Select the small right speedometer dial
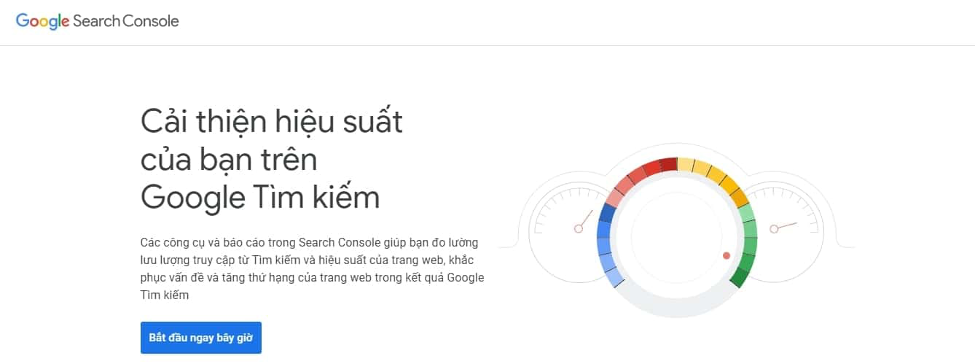977x364 pixels. click(x=788, y=229)
